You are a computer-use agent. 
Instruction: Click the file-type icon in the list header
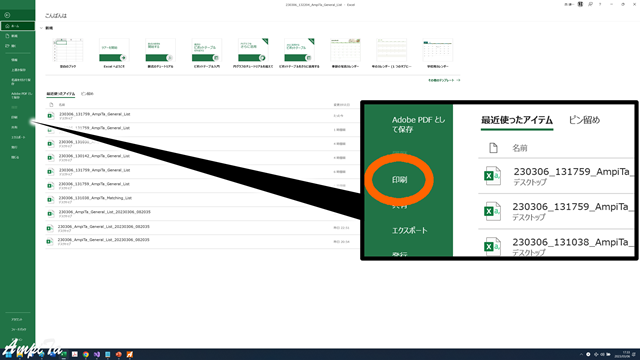(51, 105)
